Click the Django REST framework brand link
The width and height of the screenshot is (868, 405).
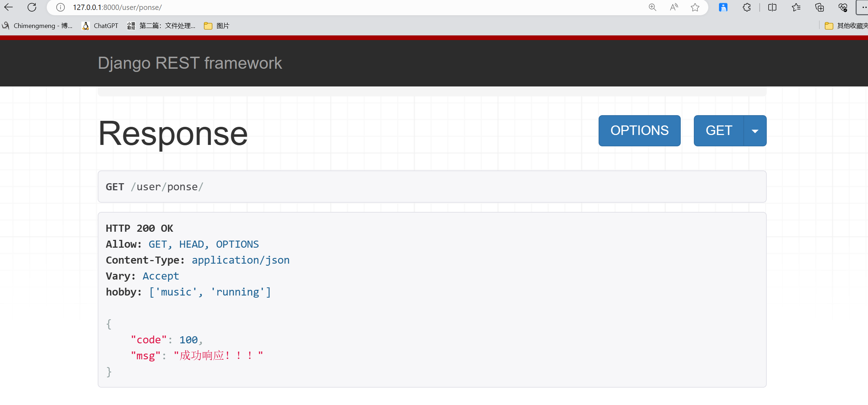coord(190,63)
